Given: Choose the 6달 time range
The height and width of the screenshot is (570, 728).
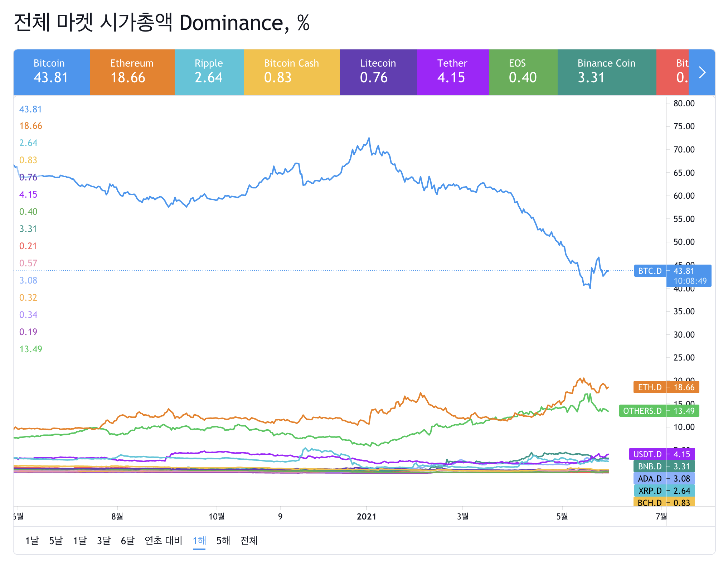Looking at the screenshot, I should (x=128, y=540).
